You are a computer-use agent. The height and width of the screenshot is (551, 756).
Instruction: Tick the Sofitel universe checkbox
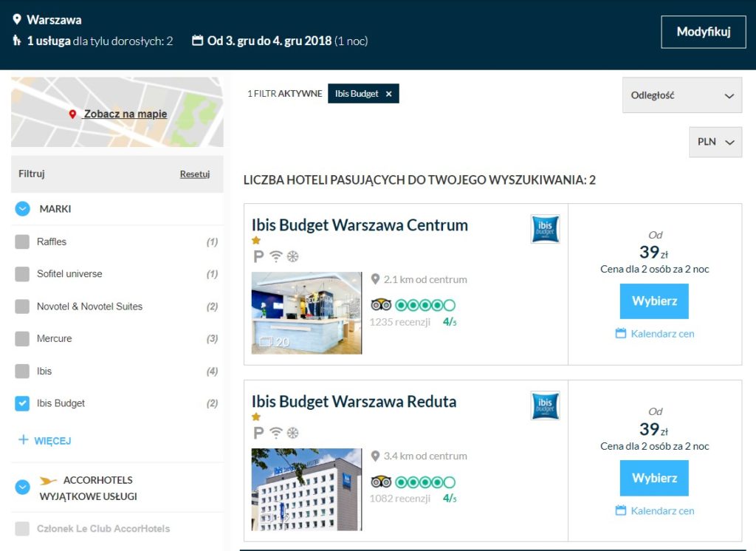(22, 274)
